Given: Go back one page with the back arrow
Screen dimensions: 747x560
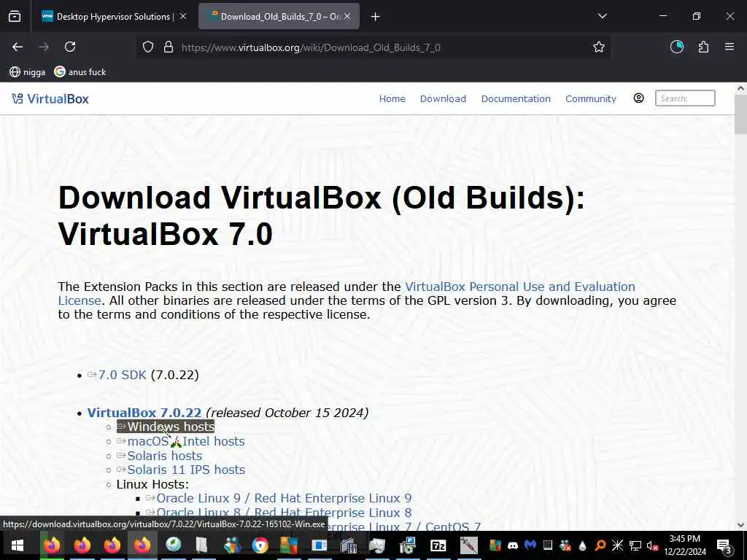Looking at the screenshot, I should click(x=18, y=47).
